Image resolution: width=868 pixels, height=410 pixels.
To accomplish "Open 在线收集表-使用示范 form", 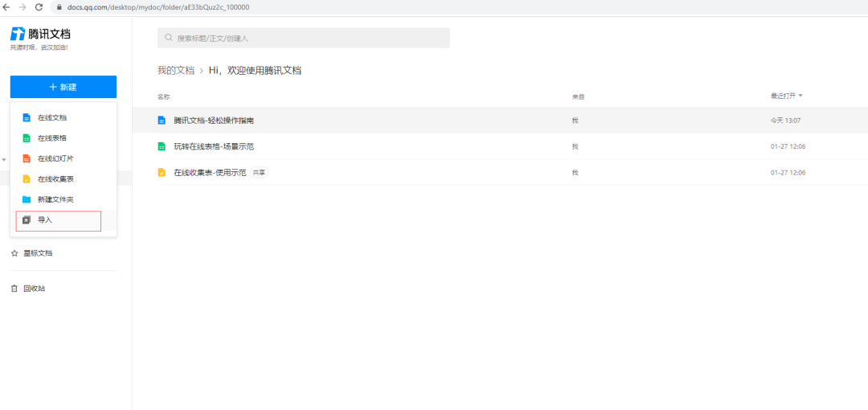I will click(x=210, y=172).
